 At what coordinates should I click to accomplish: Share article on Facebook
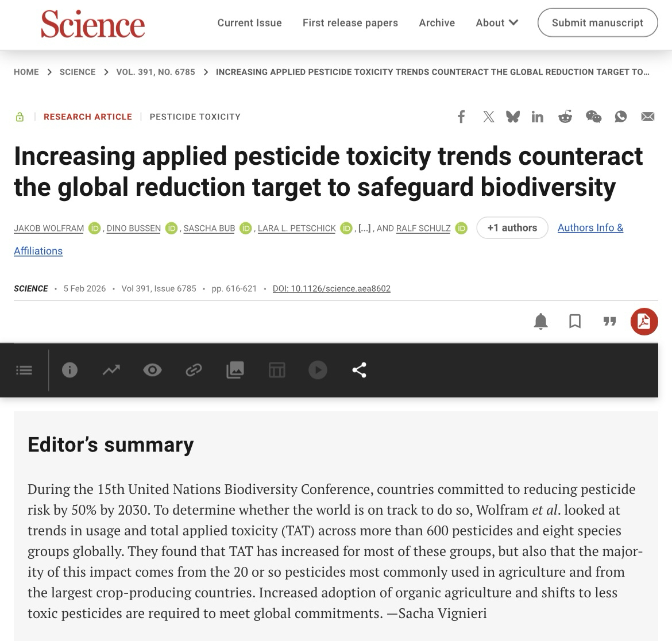click(x=461, y=117)
